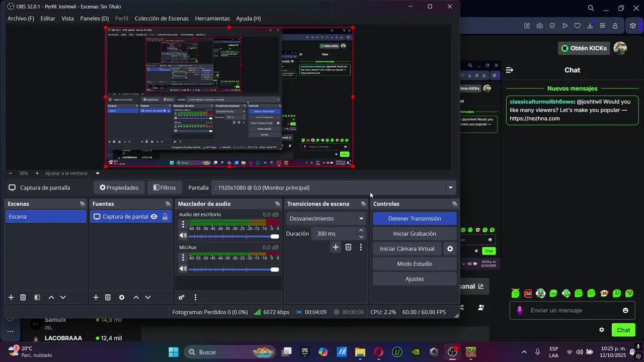
Task: Decrease transition duration with down stepper
Action: [x=361, y=237]
